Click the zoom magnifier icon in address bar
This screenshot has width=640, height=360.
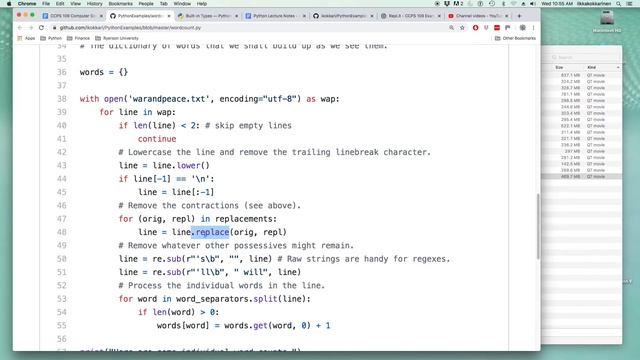tap(451, 28)
